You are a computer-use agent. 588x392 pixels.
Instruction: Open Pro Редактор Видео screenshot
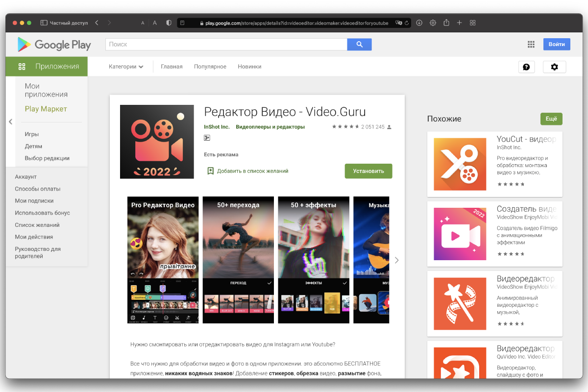click(x=163, y=260)
